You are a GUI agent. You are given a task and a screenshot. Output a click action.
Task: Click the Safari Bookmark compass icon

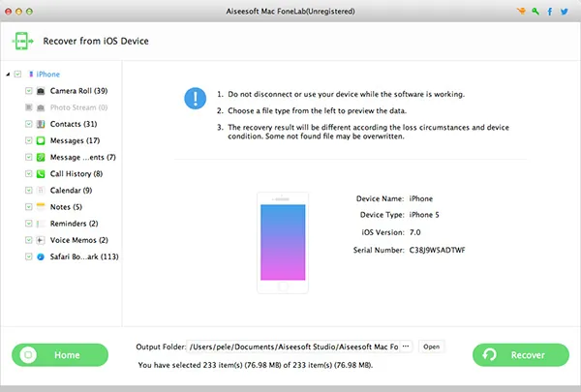tap(41, 256)
